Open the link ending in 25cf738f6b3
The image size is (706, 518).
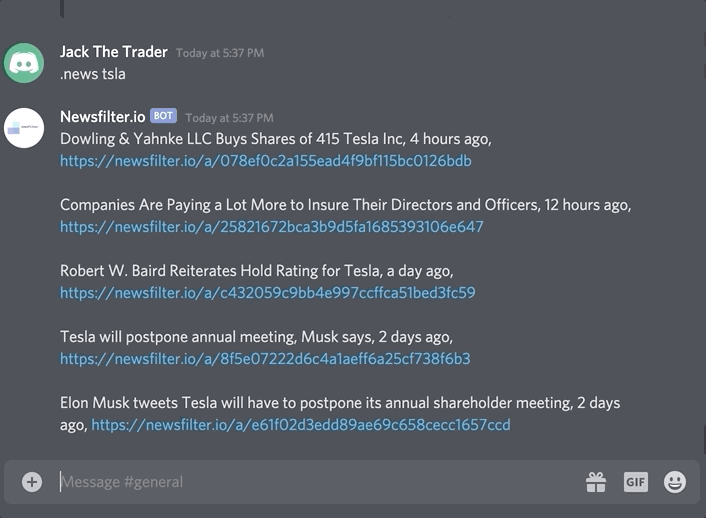pos(265,359)
